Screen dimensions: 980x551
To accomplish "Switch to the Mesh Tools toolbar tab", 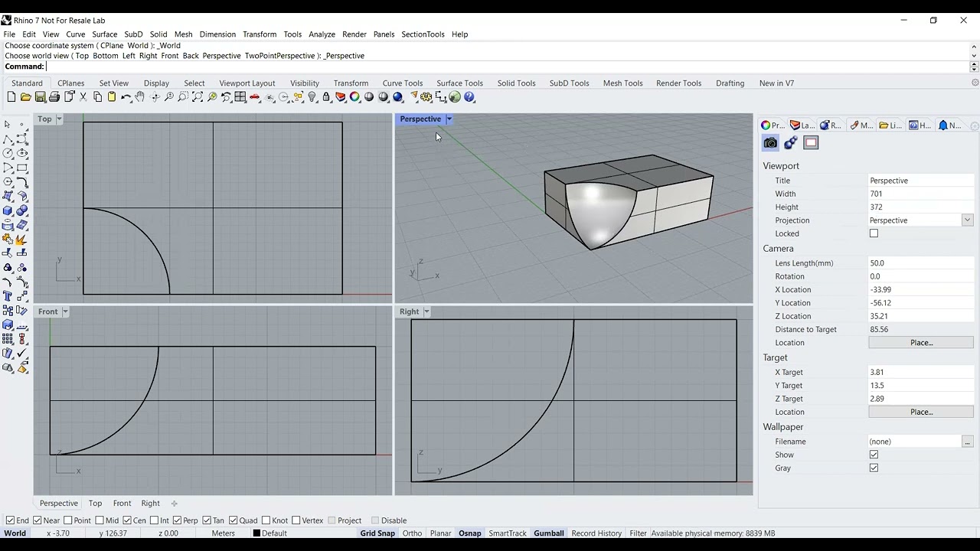I will coord(622,83).
